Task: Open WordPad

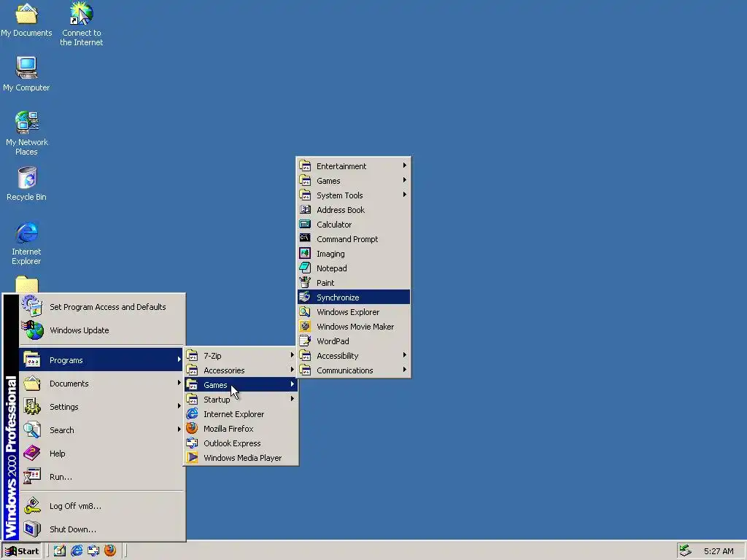Action: pos(354,341)
